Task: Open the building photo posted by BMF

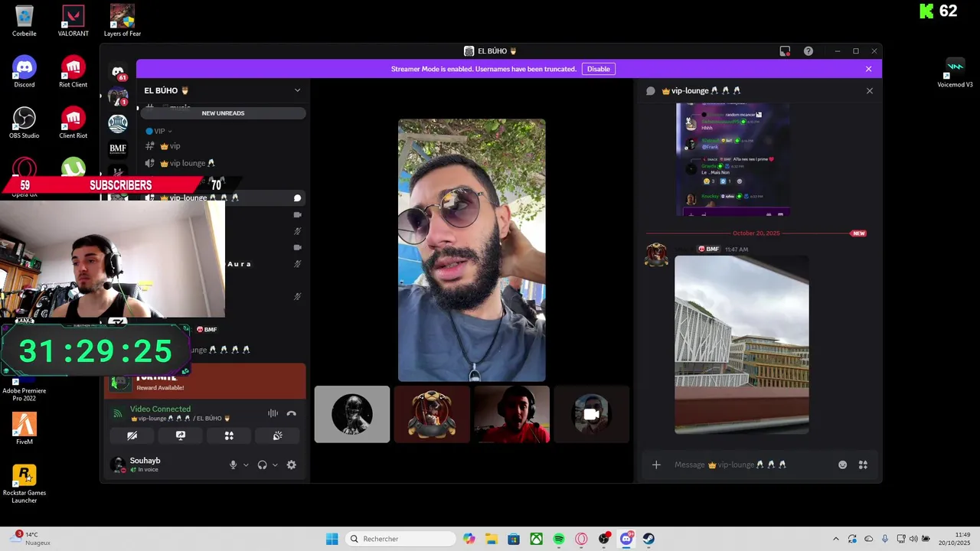Action: point(741,344)
